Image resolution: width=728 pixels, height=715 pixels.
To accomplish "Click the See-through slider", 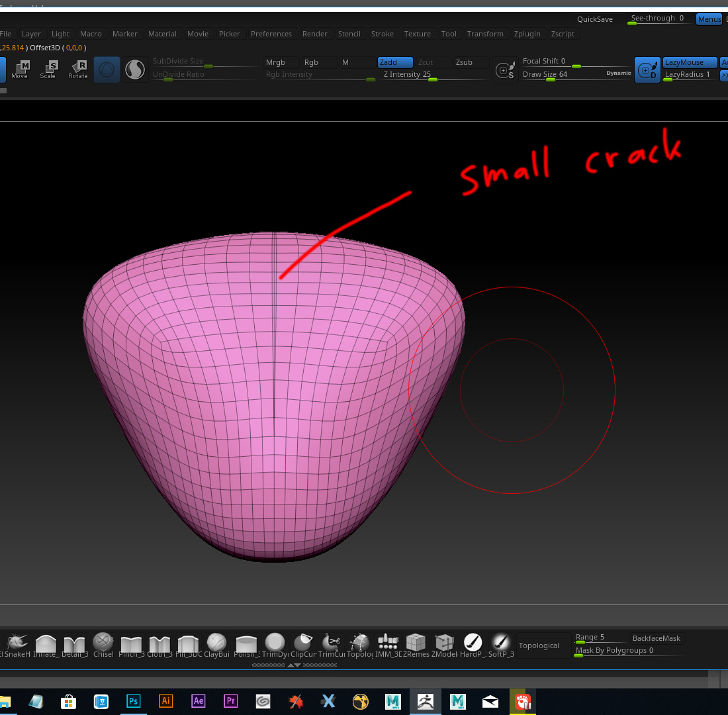I will tap(659, 19).
